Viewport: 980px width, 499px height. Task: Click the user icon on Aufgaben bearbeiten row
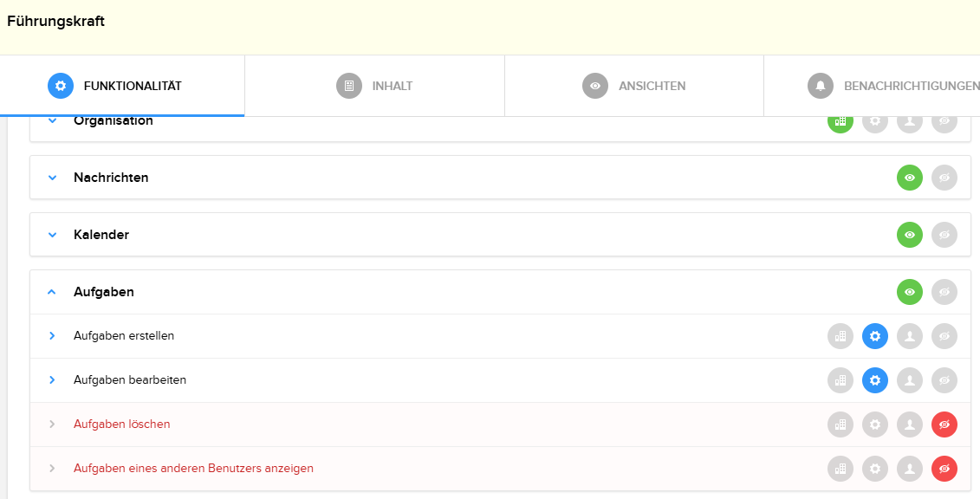pos(910,380)
